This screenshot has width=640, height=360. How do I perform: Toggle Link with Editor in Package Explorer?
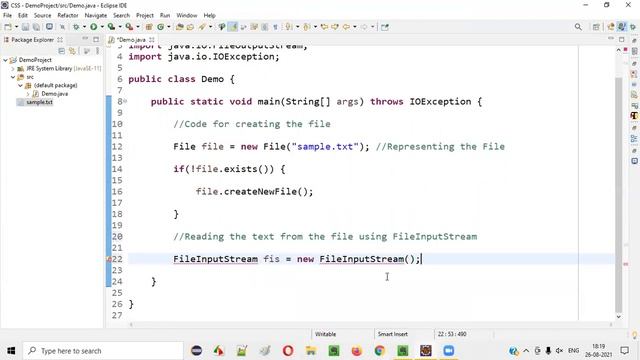tap(73, 51)
